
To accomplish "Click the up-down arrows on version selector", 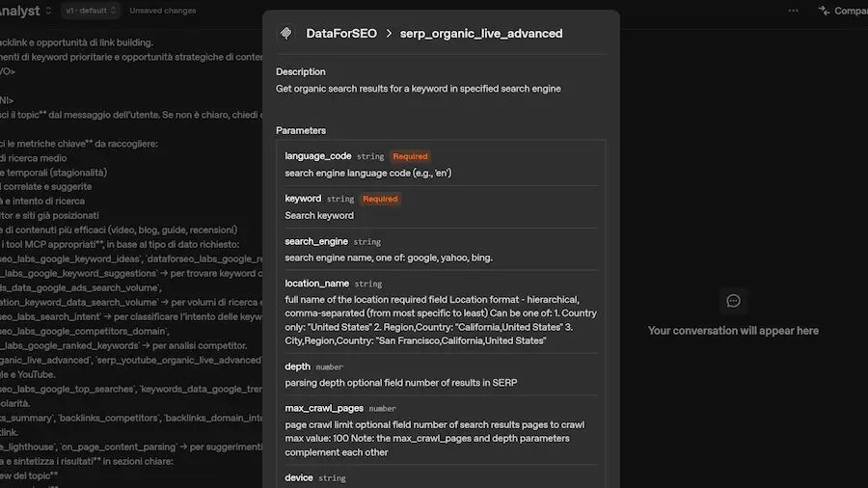I will 114,11.
